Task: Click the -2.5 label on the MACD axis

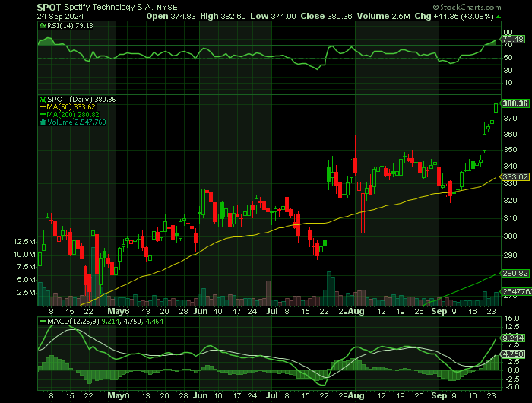Action: point(511,379)
